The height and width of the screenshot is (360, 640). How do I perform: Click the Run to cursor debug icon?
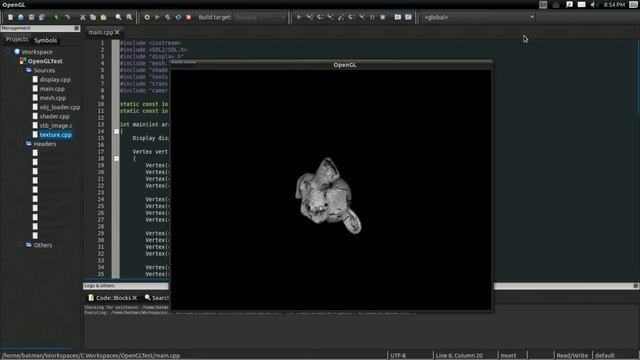click(310, 17)
